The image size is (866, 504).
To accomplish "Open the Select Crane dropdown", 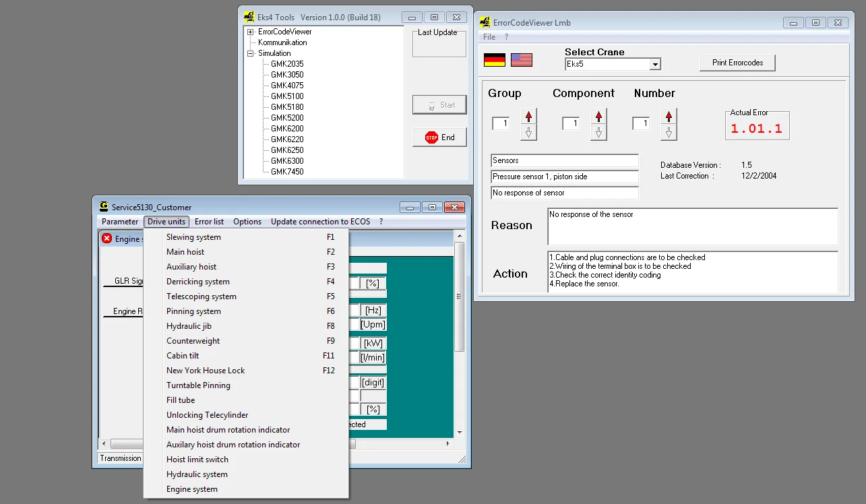I will click(655, 65).
